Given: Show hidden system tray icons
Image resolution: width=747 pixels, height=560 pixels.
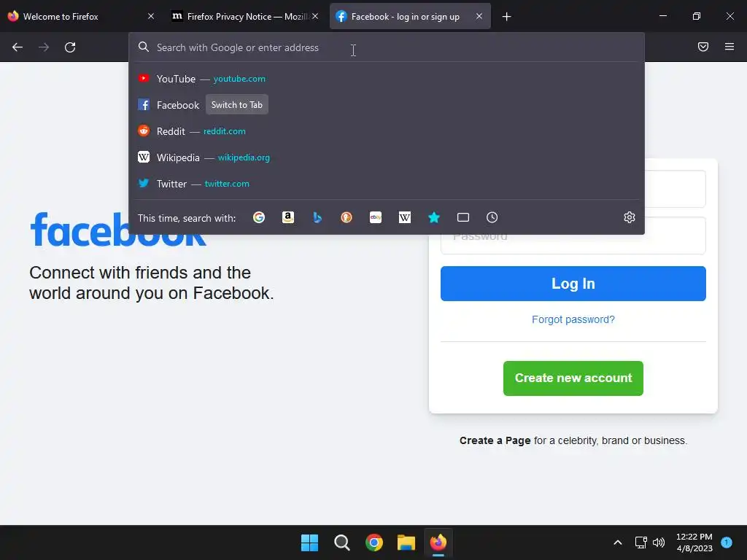Looking at the screenshot, I should [x=617, y=542].
